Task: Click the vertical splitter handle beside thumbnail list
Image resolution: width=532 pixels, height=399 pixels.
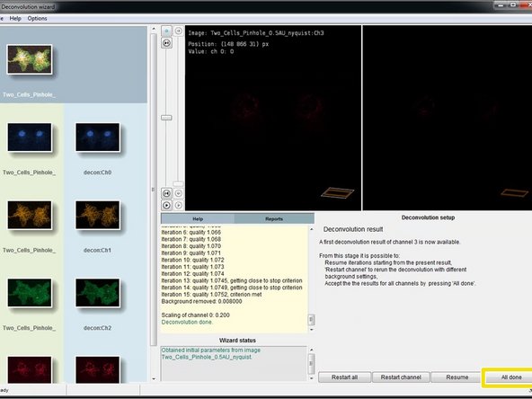Action: click(153, 190)
